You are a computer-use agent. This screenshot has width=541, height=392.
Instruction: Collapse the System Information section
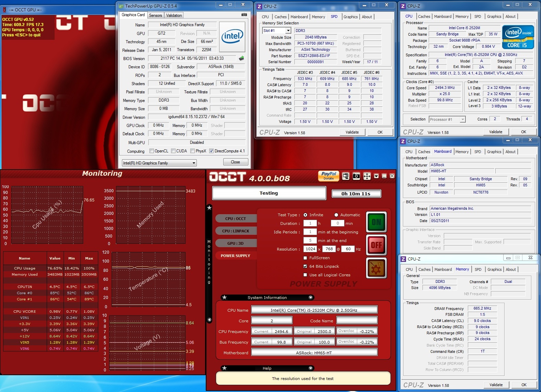point(311,297)
